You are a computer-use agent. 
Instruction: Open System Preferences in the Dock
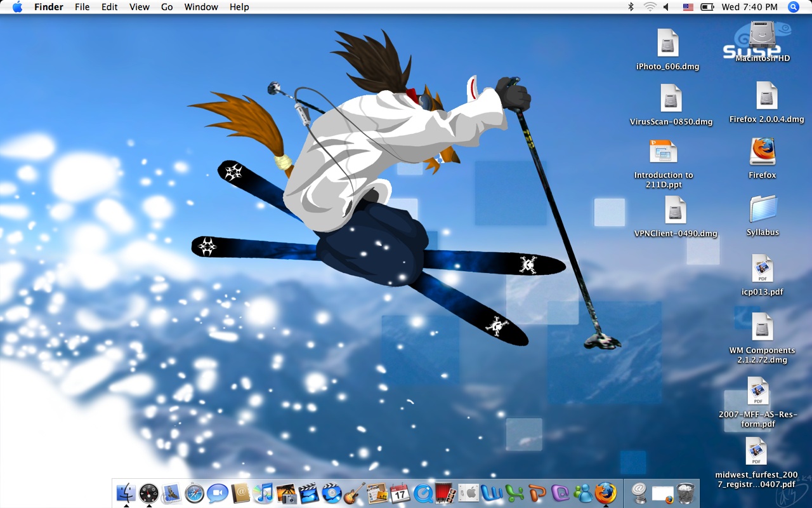(469, 493)
